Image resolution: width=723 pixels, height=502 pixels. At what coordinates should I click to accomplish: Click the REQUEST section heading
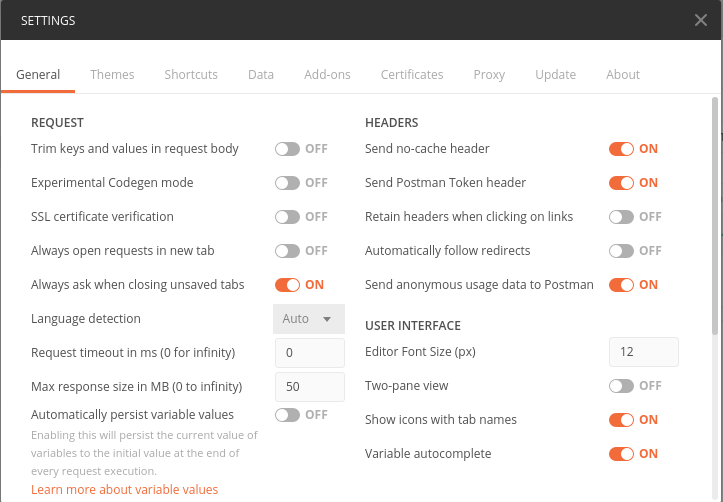point(57,123)
